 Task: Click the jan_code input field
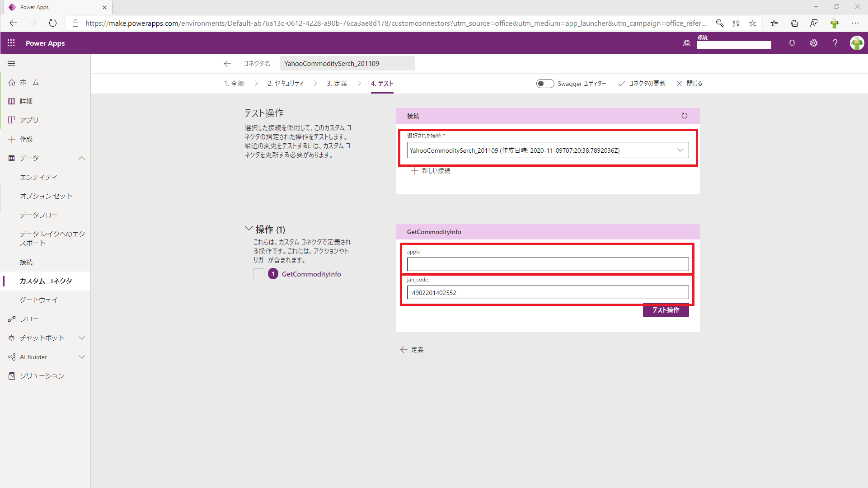548,292
